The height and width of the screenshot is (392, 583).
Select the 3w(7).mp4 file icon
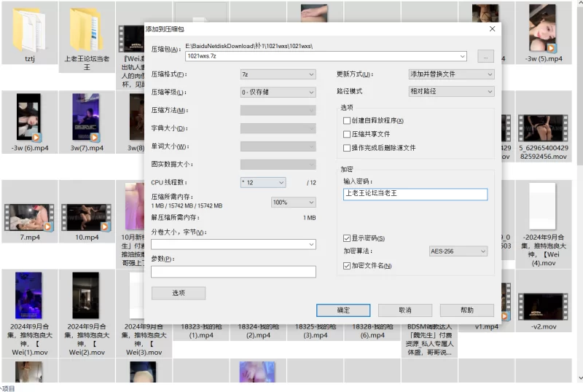pos(86,117)
